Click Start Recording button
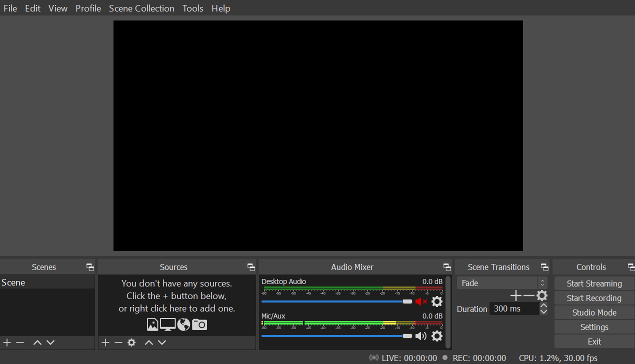Viewport: 635px width, 364px height. click(x=594, y=298)
